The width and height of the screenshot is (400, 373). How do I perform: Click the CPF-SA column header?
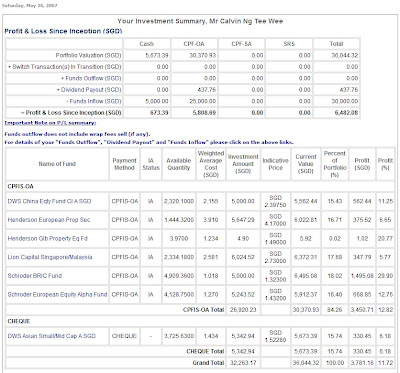[241, 44]
